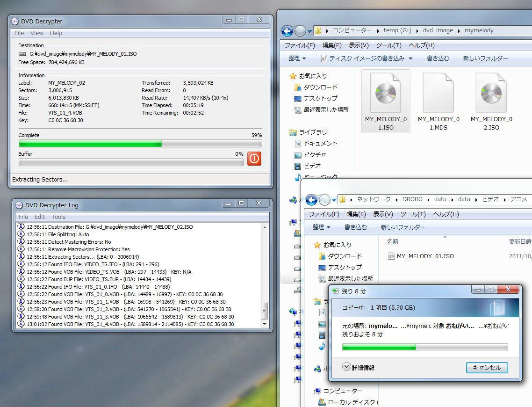Click ライブラリ icon in the mymelody window
The width and height of the screenshot is (532, 407).
[293, 132]
